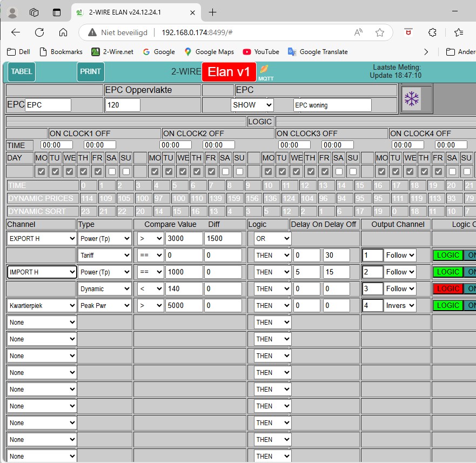
Task: Open the IMPORT H channel dropdown
Action: click(42, 272)
